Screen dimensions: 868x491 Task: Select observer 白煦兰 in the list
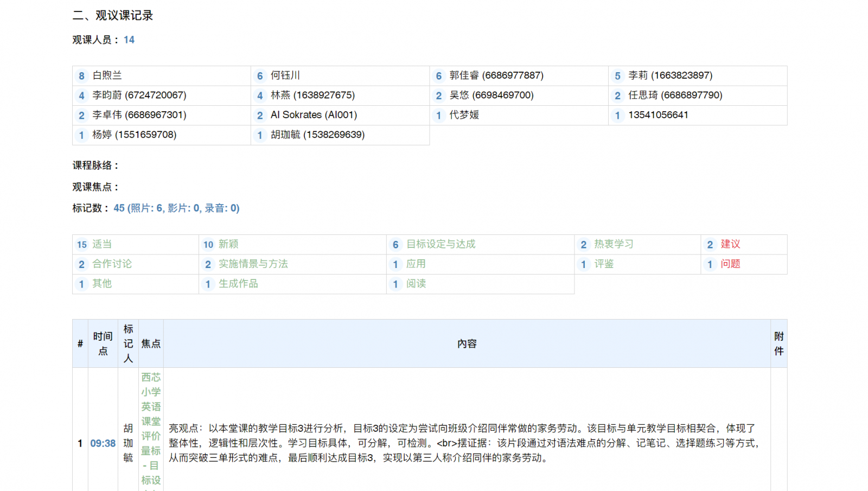click(107, 75)
